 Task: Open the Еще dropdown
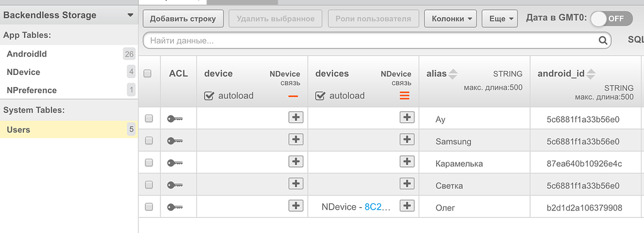(x=499, y=18)
